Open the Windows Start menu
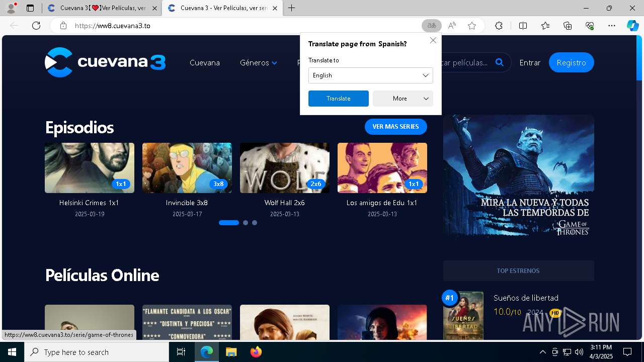The width and height of the screenshot is (644, 362). coord(12,352)
